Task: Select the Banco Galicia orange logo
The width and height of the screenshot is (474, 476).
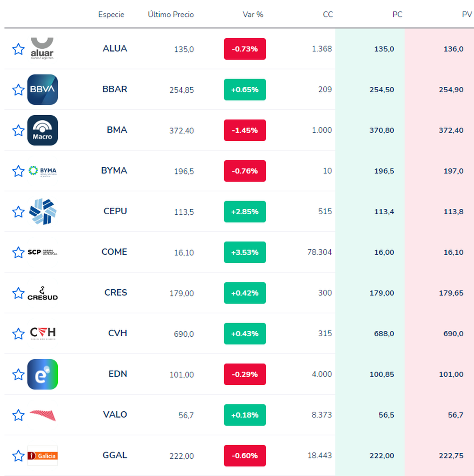Action: point(42,455)
